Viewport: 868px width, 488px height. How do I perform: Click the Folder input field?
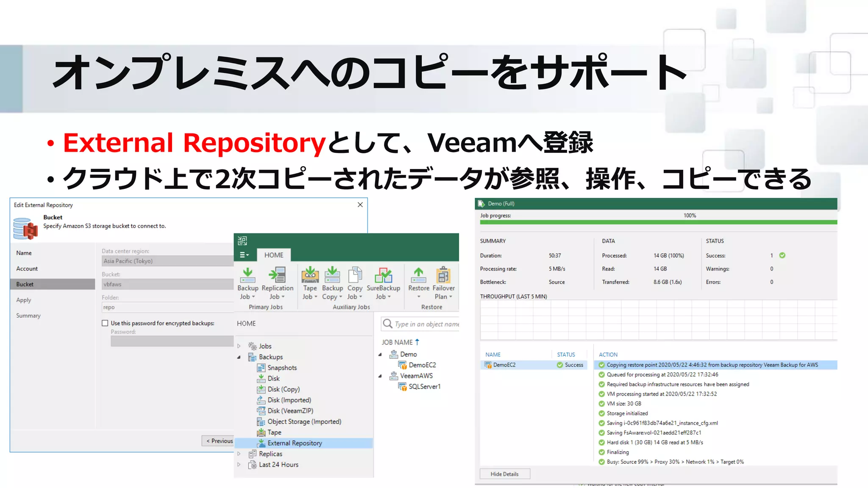tap(167, 308)
